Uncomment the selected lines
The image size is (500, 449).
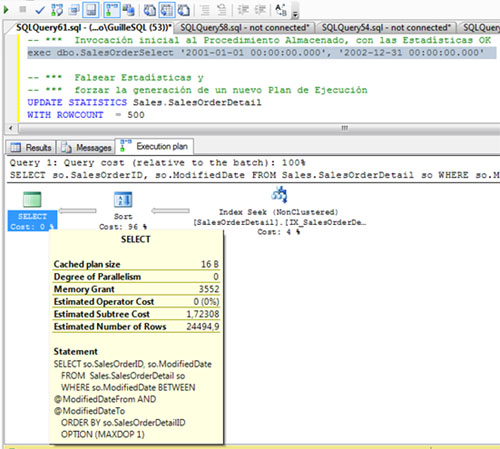point(222,10)
